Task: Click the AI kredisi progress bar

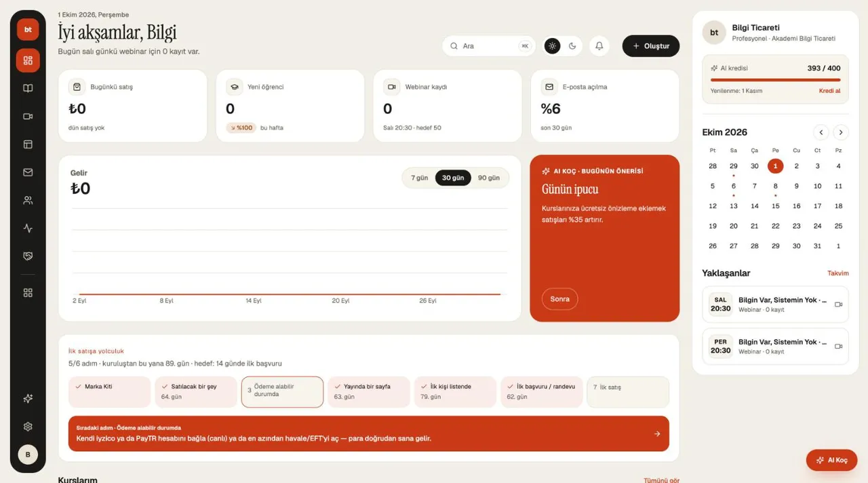Action: click(x=776, y=80)
